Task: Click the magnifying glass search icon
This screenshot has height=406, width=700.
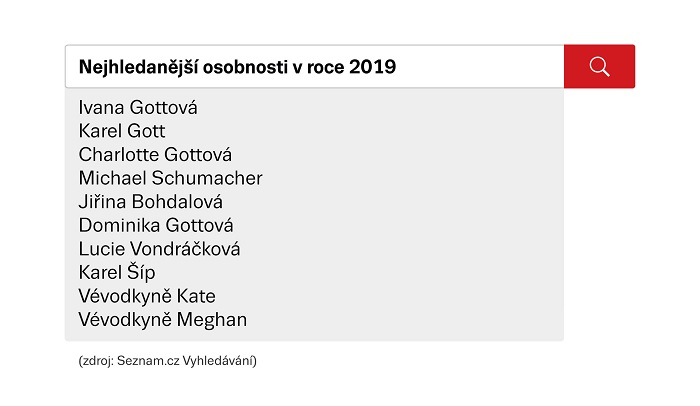Action: tap(599, 66)
